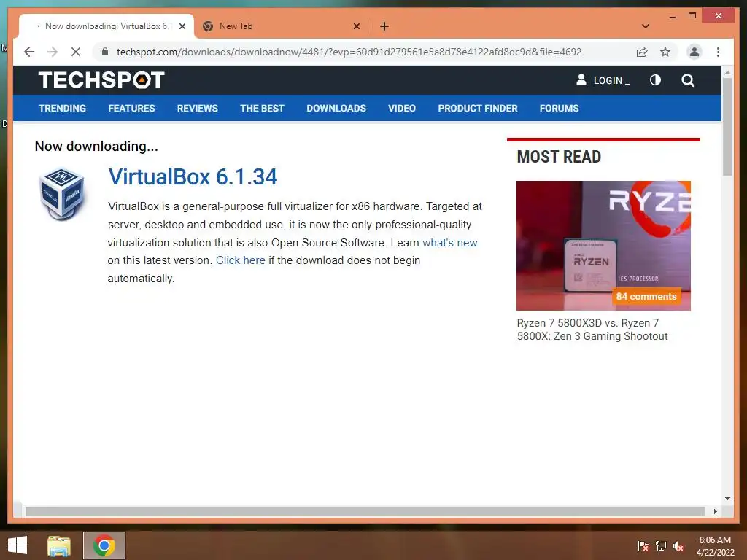Open TechSpot site search
Screen dimensions: 747x560
coord(687,80)
